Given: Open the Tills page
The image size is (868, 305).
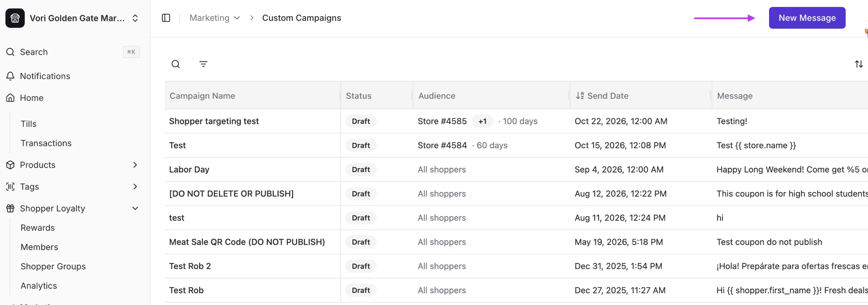Looking at the screenshot, I should coord(29,124).
